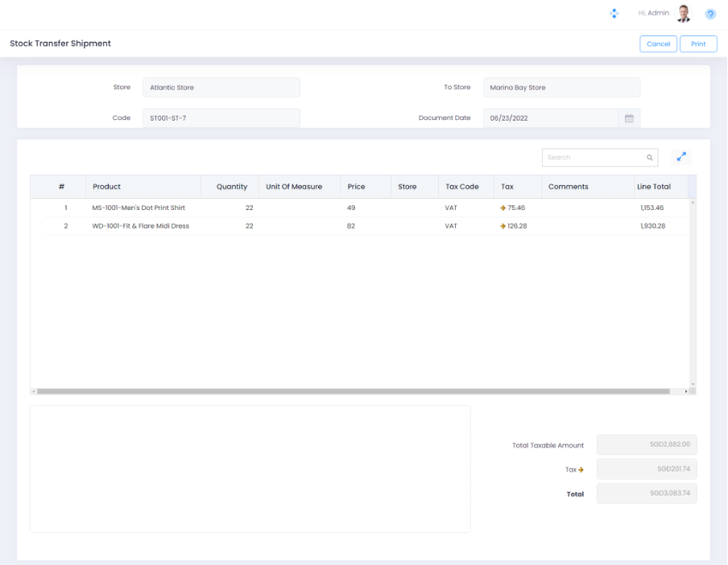728x565 pixels.
Task: Sort by the Product column header
Action: click(x=106, y=187)
